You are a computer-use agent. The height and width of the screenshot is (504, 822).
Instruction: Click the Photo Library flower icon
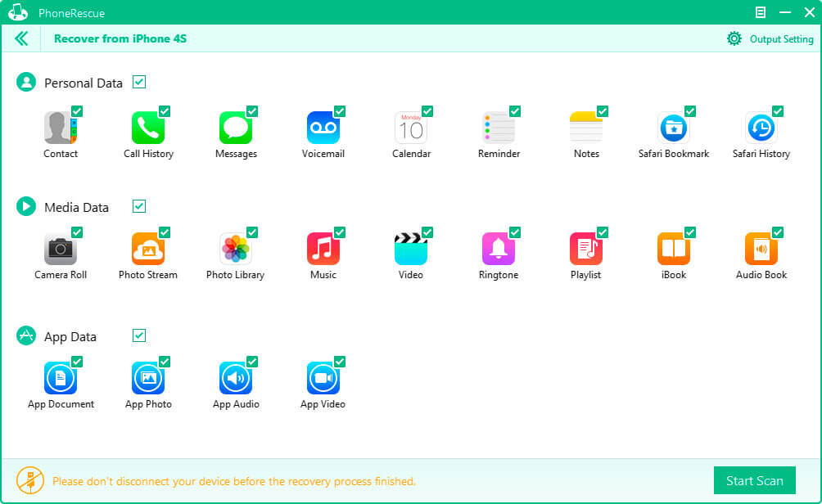click(235, 249)
